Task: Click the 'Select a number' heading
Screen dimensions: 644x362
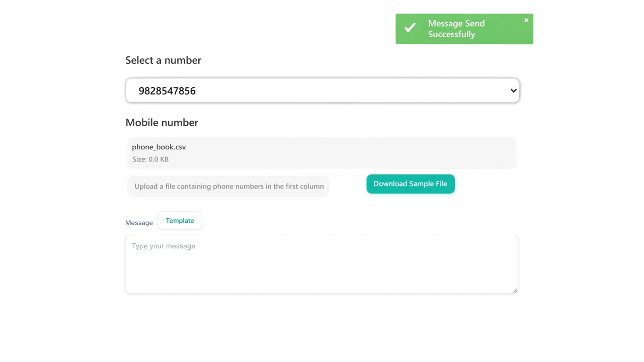Action: 163,60
